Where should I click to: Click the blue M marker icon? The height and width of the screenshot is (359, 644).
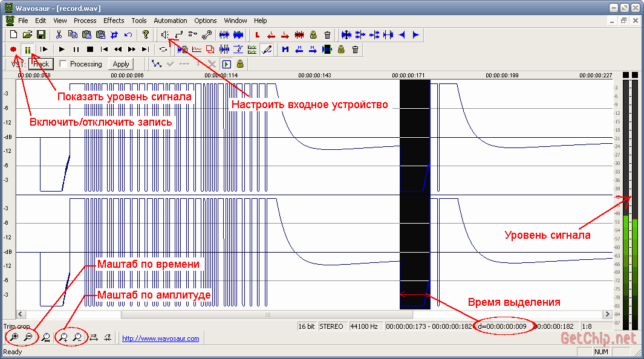(x=285, y=50)
